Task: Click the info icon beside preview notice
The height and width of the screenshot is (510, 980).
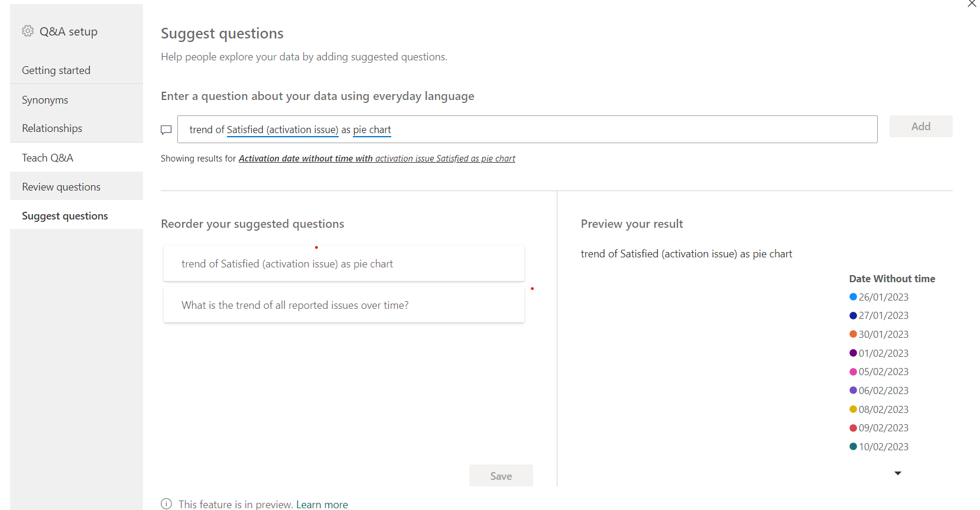Action: pyautogui.click(x=166, y=503)
